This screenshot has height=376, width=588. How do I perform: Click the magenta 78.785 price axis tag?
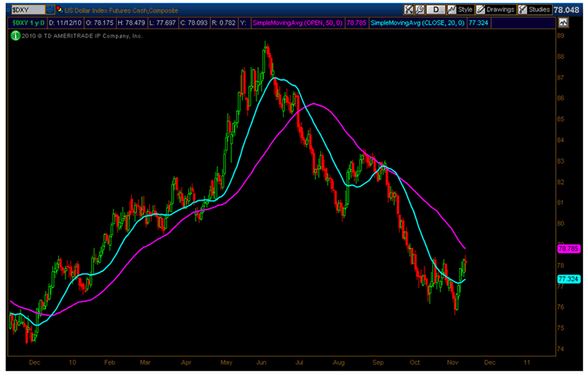568,249
